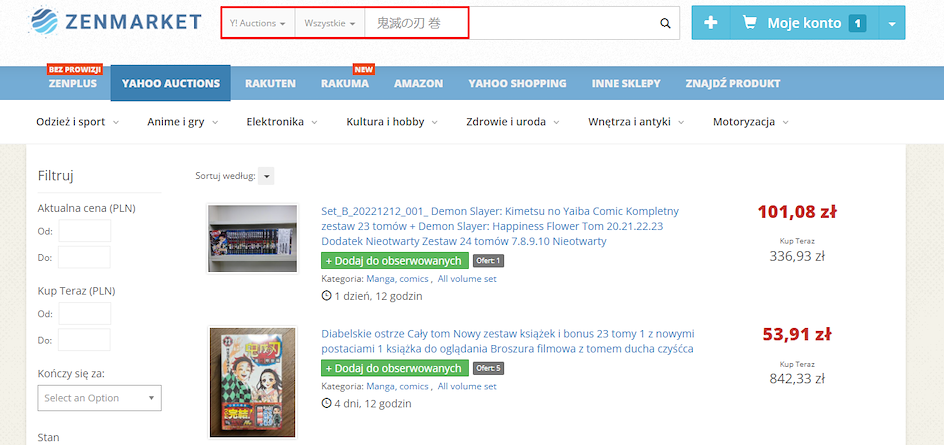Focus the Aktualna cena Do field
The width and height of the screenshot is (944, 445).
coord(84,258)
